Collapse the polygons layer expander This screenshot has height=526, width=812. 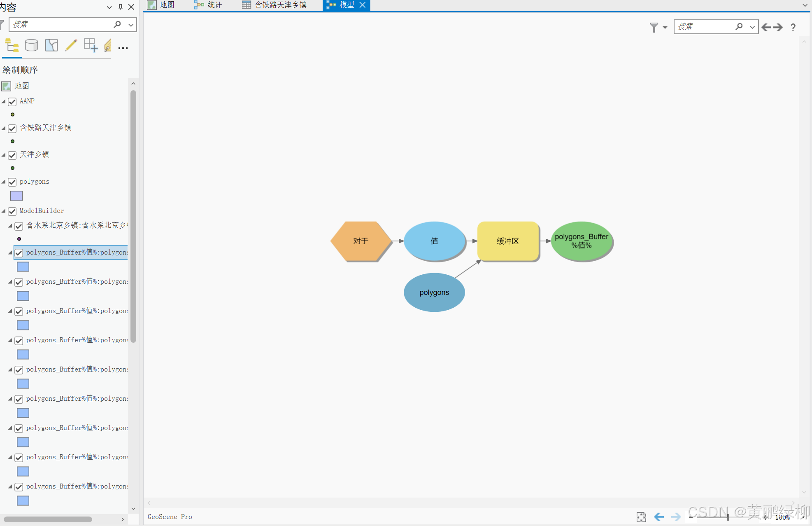click(4, 182)
